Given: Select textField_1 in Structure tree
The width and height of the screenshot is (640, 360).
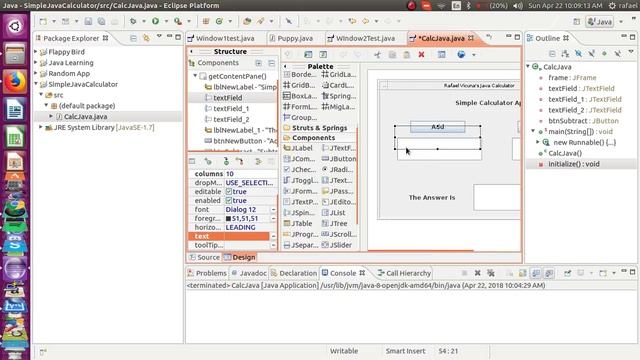Looking at the screenshot, I should point(231,109).
